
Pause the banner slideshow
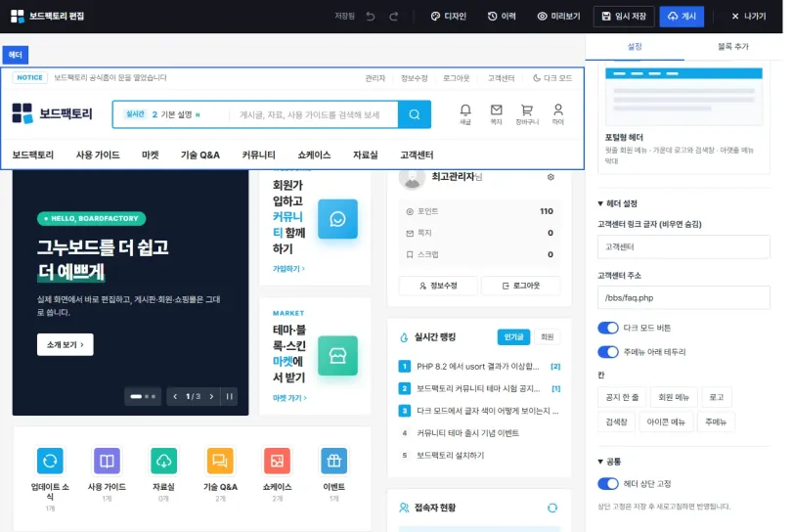click(230, 397)
